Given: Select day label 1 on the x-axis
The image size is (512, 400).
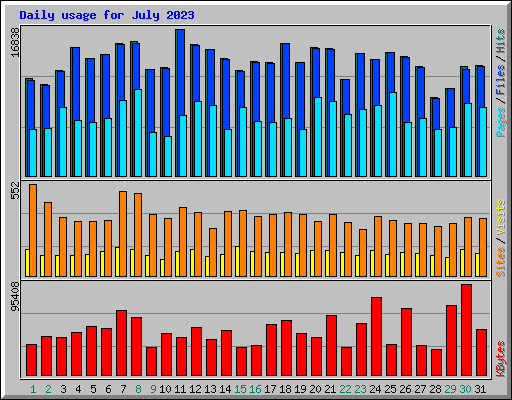Looking at the screenshot, I should pos(33,389).
